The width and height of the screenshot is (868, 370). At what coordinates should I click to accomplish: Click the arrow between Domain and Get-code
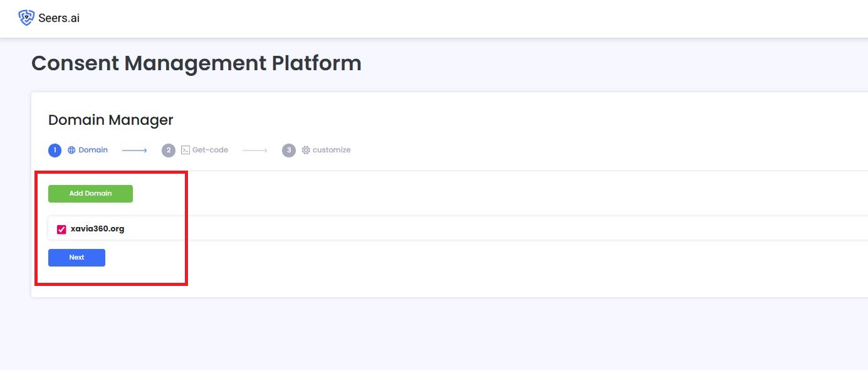(x=135, y=150)
